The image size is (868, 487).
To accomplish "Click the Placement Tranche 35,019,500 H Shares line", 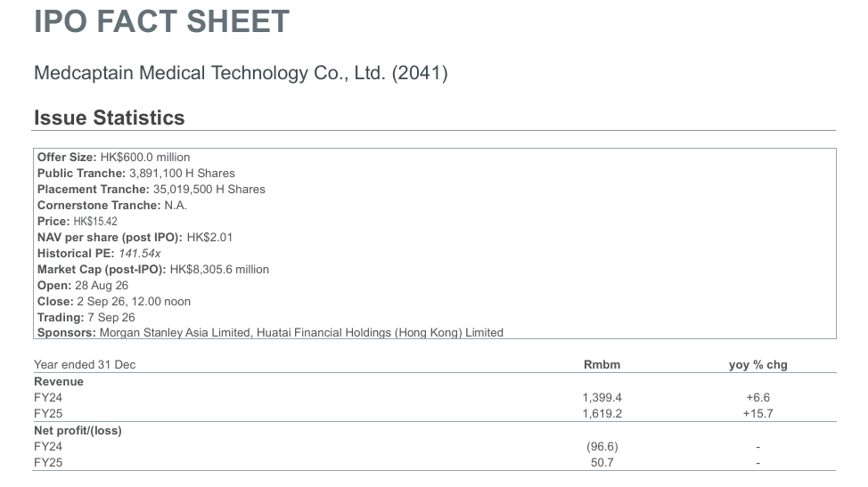I will 151,190.
